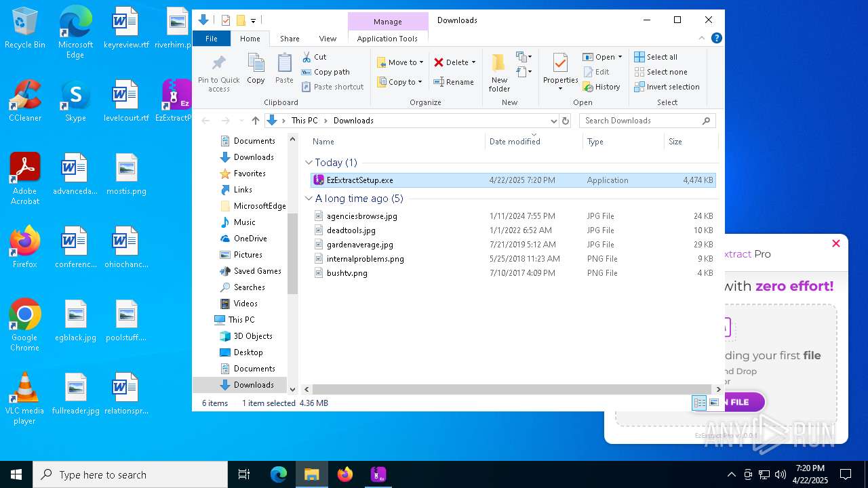The width and height of the screenshot is (868, 488).
Task: Click the Search Downloads input field
Action: pyautogui.click(x=641, y=121)
